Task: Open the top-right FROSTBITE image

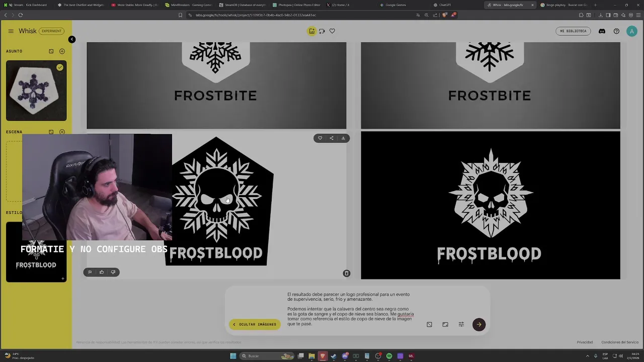Action: tap(491, 85)
